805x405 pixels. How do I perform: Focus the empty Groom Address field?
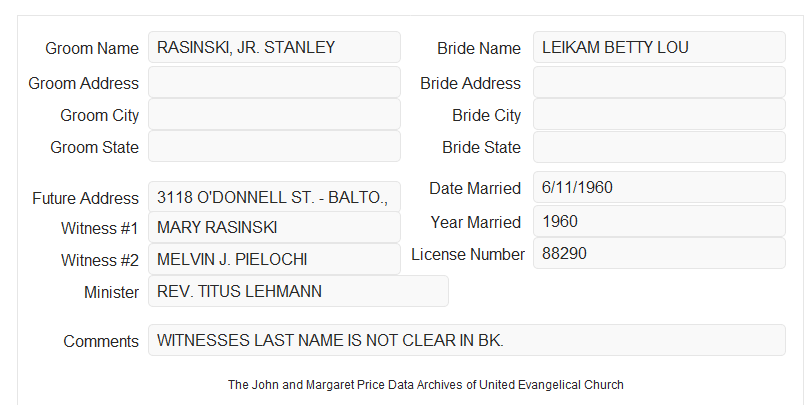tap(274, 82)
